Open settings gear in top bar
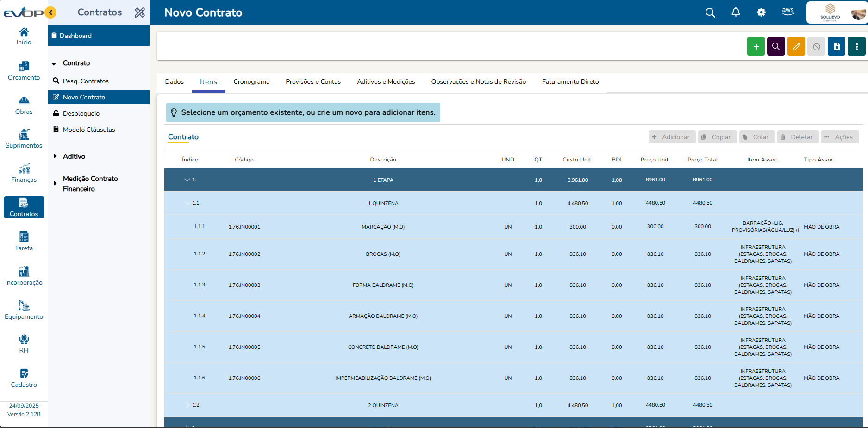The height and width of the screenshot is (428, 868). [x=761, y=12]
